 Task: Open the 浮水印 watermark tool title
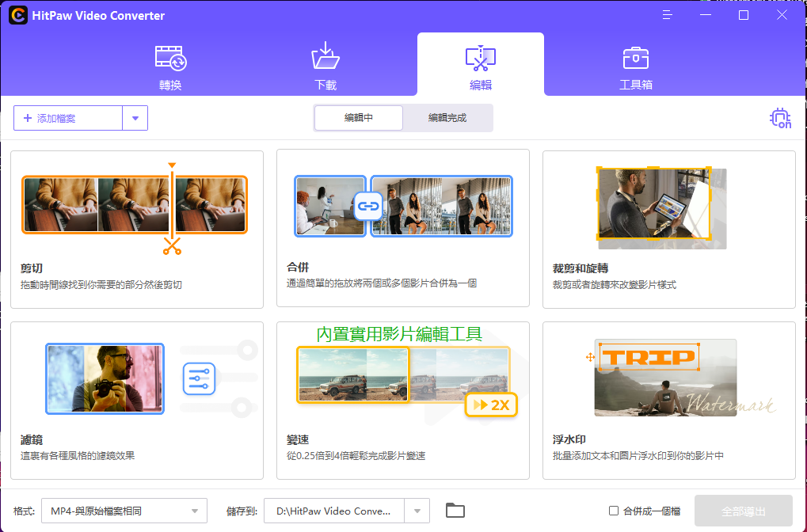(x=569, y=440)
